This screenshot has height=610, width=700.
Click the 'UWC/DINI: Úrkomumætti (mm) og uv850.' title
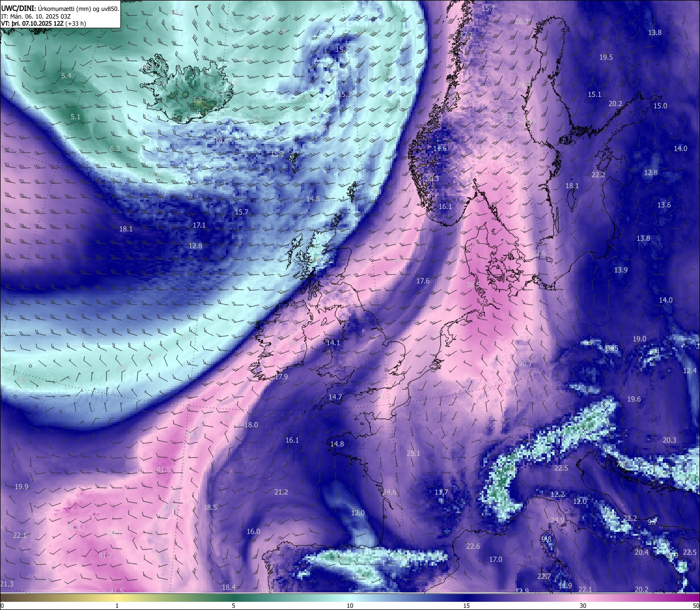(60, 9)
